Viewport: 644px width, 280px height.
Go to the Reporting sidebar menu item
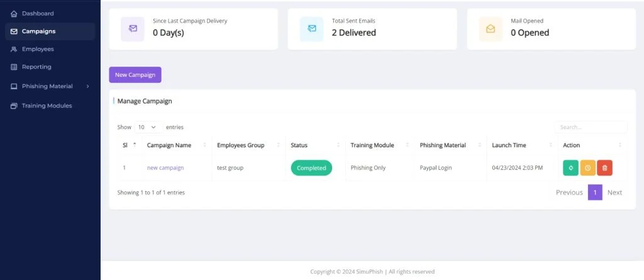pos(36,67)
